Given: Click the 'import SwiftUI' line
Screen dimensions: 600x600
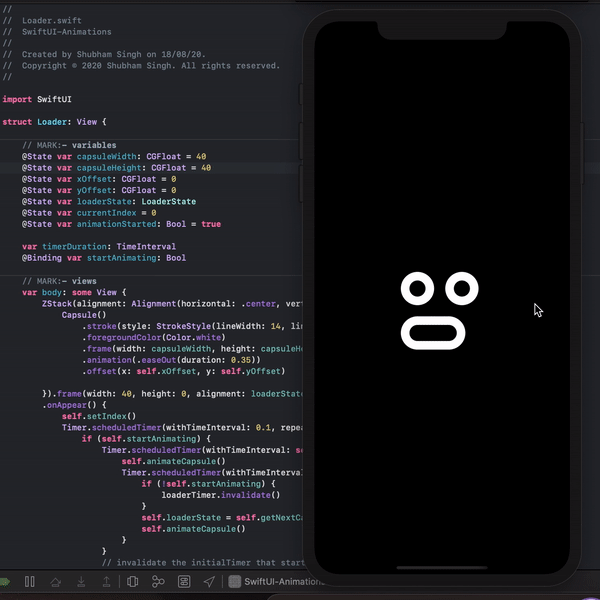Looking at the screenshot, I should coord(37,99).
